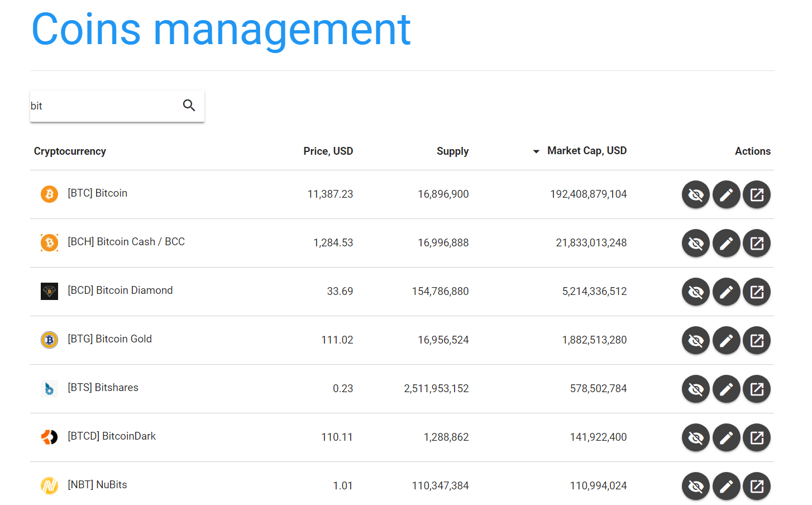This screenshot has width=812, height=505.
Task: Click the Coins management heading
Action: click(221, 30)
